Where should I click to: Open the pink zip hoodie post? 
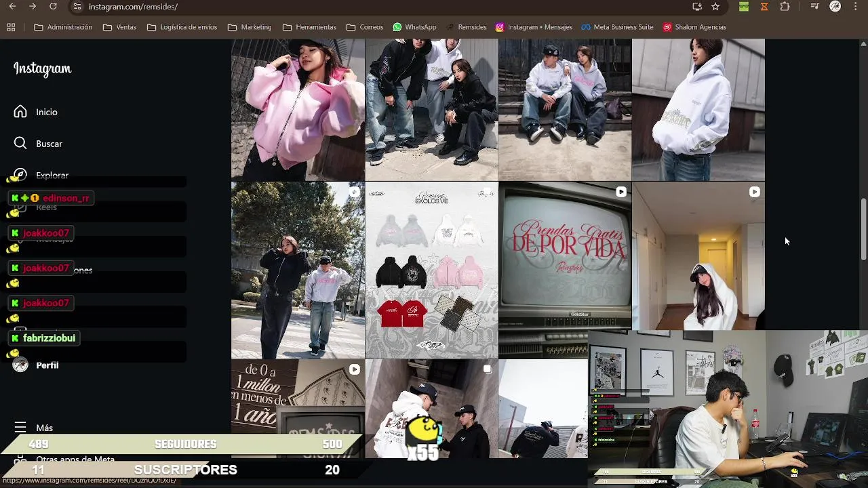coord(298,109)
